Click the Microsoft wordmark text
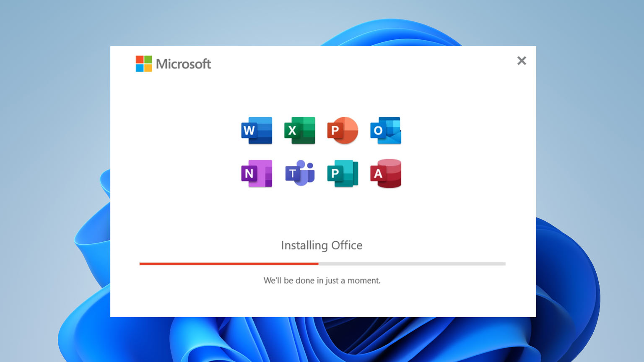Screen dimensions: 644x362 (x=184, y=64)
